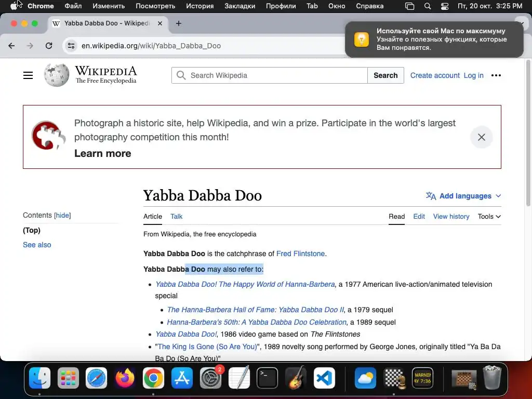Open the История menu
Screen dimensions: 532x399
point(200,6)
